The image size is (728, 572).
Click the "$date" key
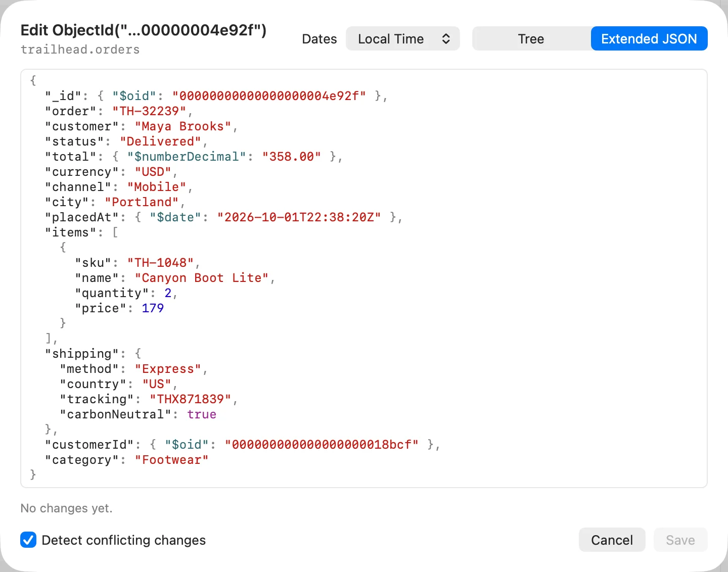(x=175, y=217)
